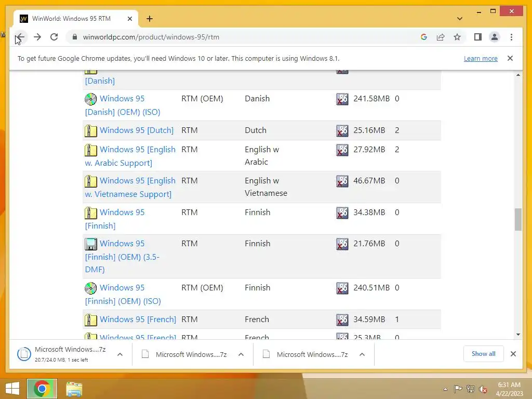Click the zip icon for French 34.59MB row

tap(90, 320)
